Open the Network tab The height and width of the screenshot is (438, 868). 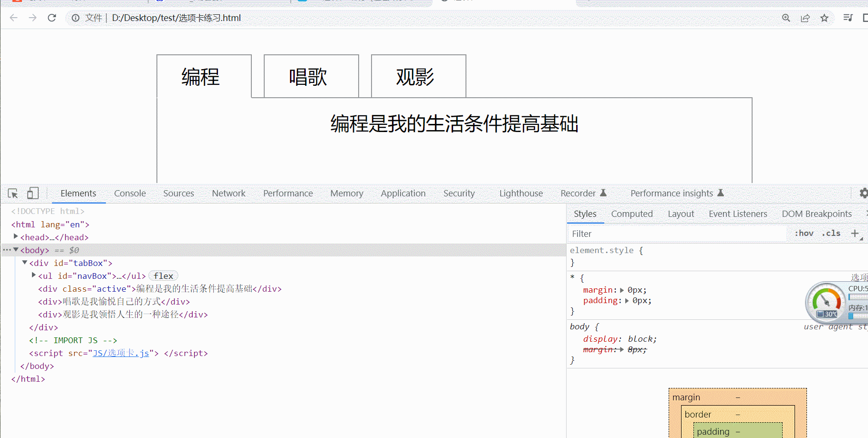[x=229, y=194]
